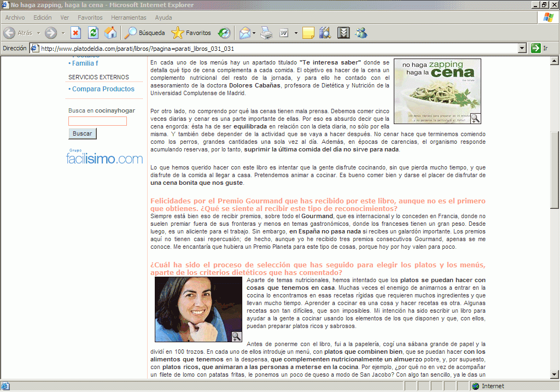Expand the back history dropdown arrow
The width and height of the screenshot is (560, 392).
(39, 33)
